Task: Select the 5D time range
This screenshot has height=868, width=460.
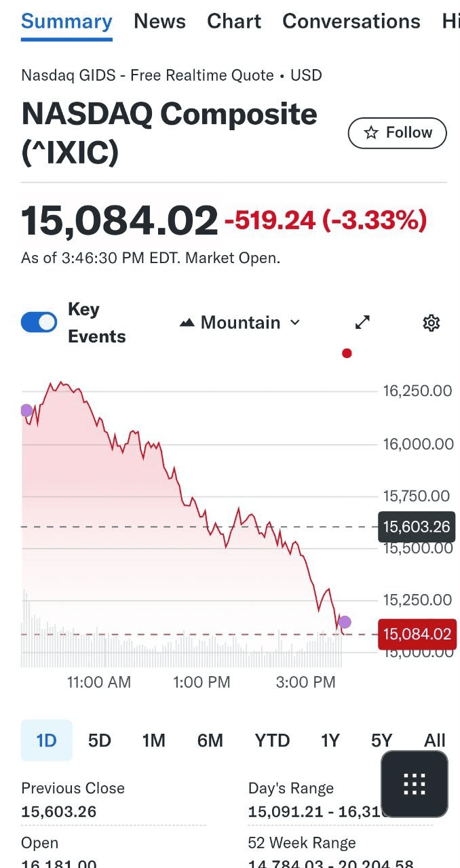Action: coord(99,741)
